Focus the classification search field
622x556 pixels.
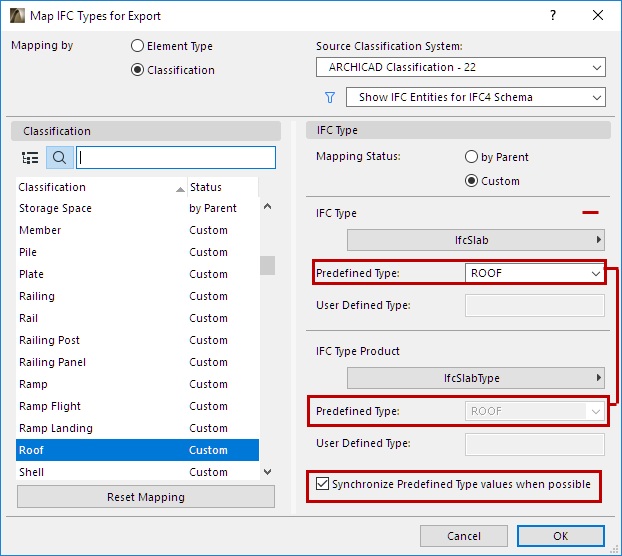coord(176,158)
